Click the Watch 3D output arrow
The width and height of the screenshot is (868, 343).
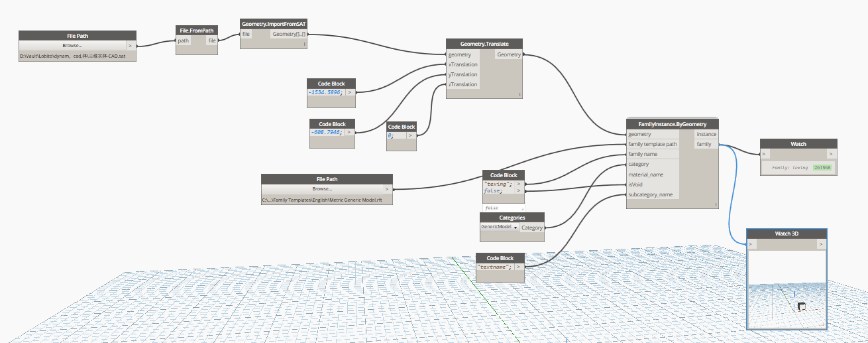click(822, 244)
